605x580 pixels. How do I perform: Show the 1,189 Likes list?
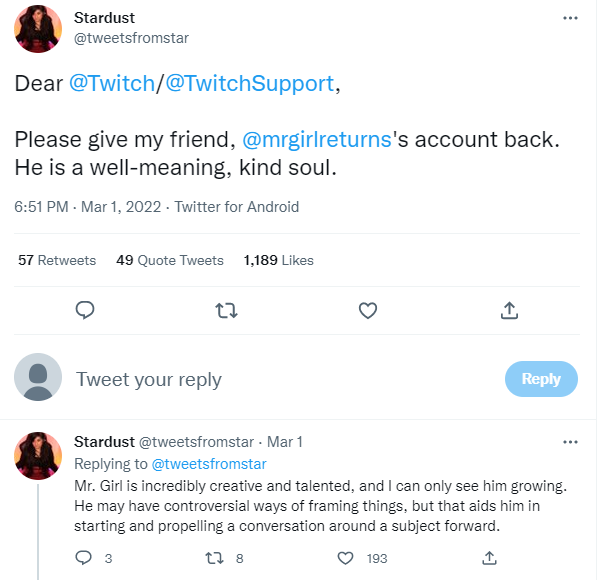[x=278, y=260]
